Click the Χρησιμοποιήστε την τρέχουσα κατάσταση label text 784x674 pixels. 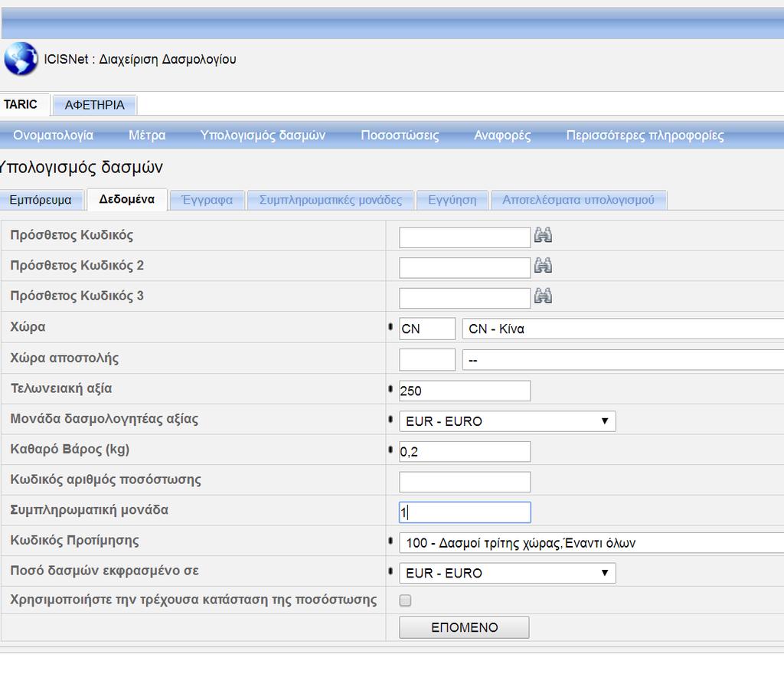194,600
